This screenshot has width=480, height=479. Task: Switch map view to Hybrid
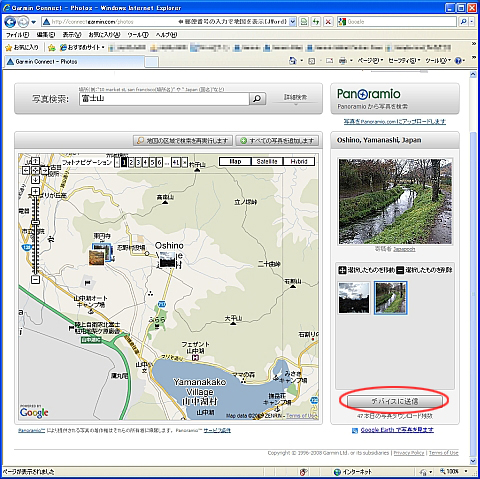pyautogui.click(x=299, y=161)
